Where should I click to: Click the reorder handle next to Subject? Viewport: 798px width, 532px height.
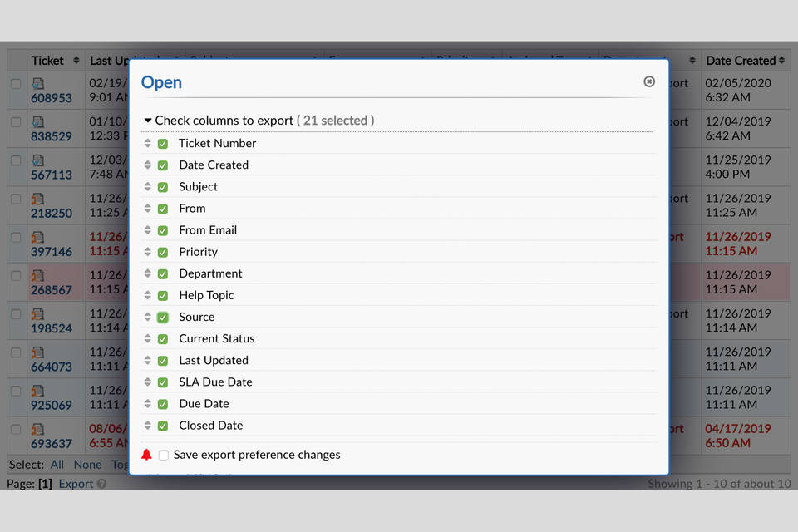148,187
